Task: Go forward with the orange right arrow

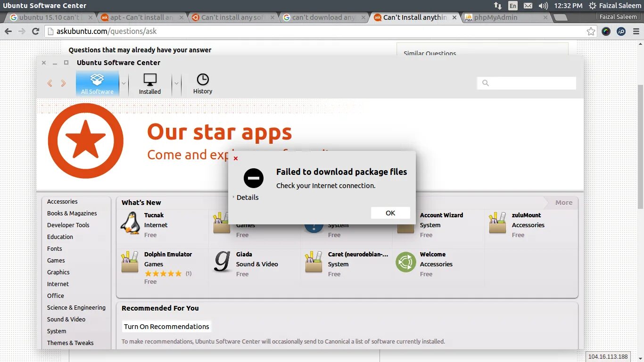Action: point(63,83)
